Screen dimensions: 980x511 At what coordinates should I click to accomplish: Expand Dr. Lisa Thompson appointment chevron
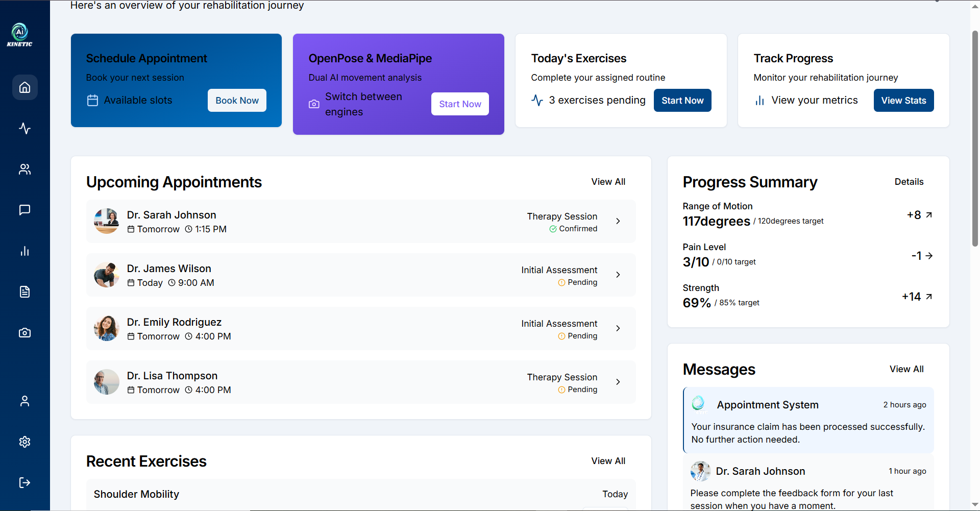coord(618,382)
